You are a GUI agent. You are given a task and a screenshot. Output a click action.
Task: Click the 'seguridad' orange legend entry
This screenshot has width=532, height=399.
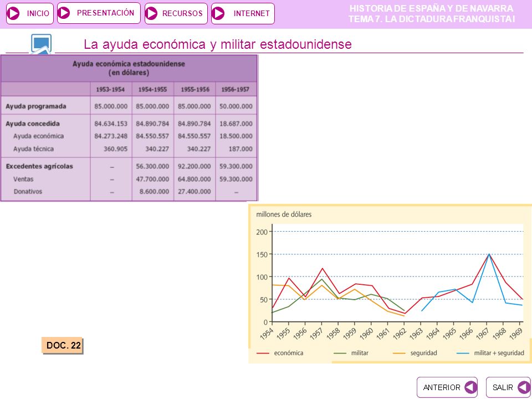click(x=415, y=353)
